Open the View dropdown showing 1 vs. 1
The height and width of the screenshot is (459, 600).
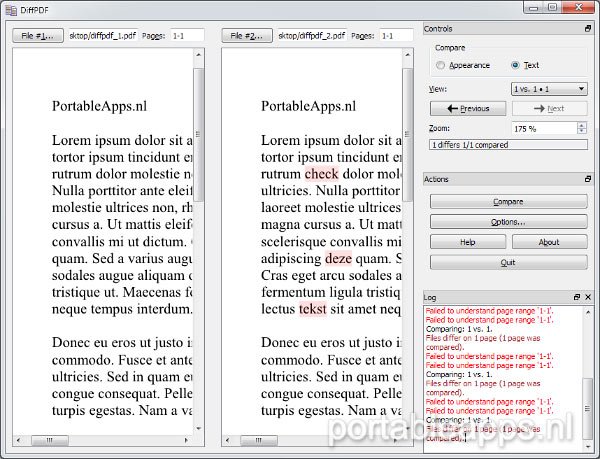click(x=548, y=89)
